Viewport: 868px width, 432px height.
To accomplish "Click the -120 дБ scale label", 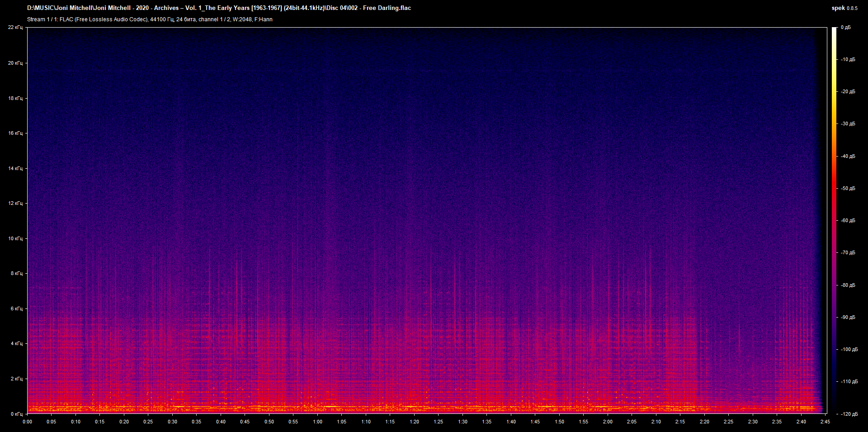I will 849,414.
